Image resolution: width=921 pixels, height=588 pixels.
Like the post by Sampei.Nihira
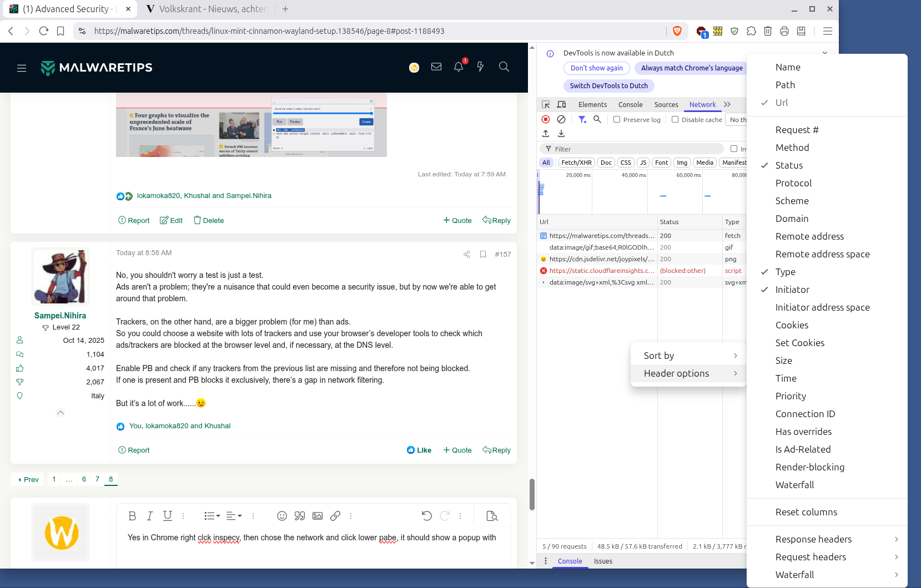[419, 450]
